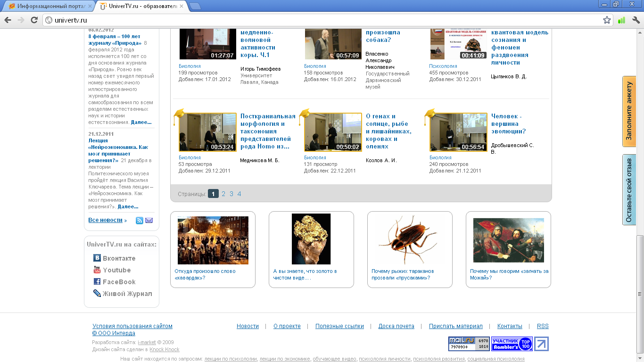Open the Живой Журнал pencil icon
This screenshot has height=362, width=644.
click(97, 294)
